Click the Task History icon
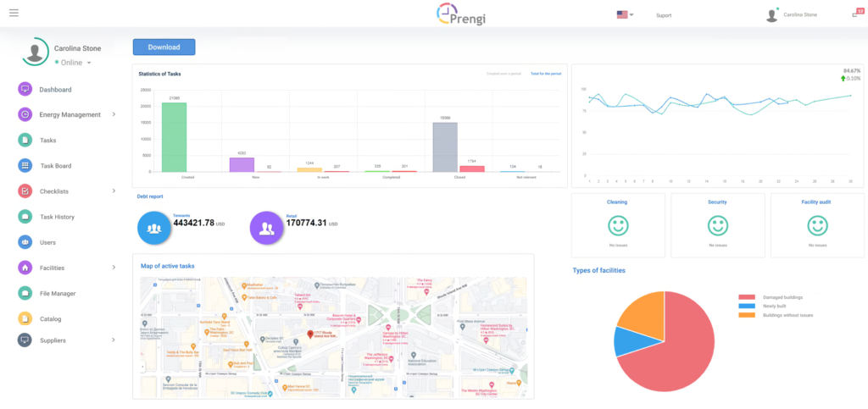This screenshot has height=409, width=868. (x=25, y=217)
